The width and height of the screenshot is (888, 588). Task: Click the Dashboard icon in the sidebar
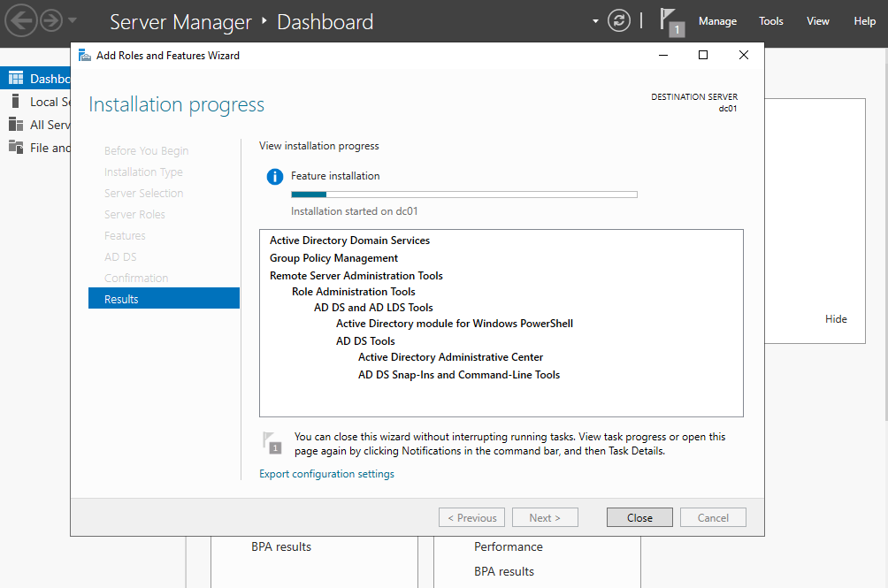pos(16,78)
